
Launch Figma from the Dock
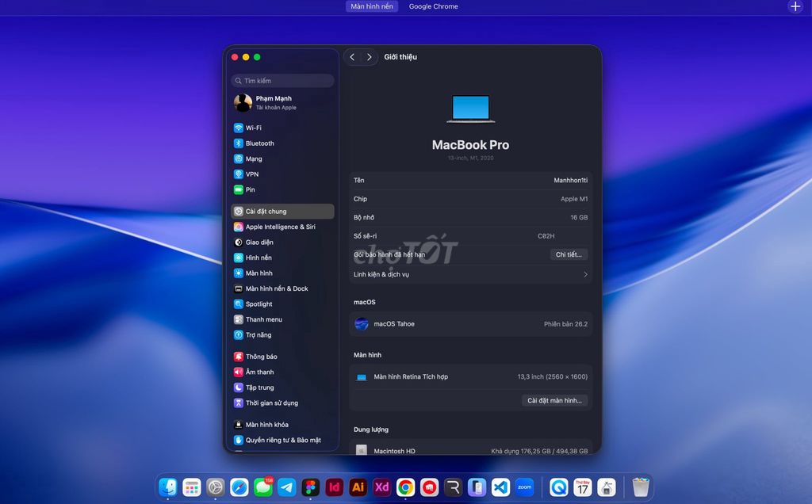pyautogui.click(x=310, y=487)
